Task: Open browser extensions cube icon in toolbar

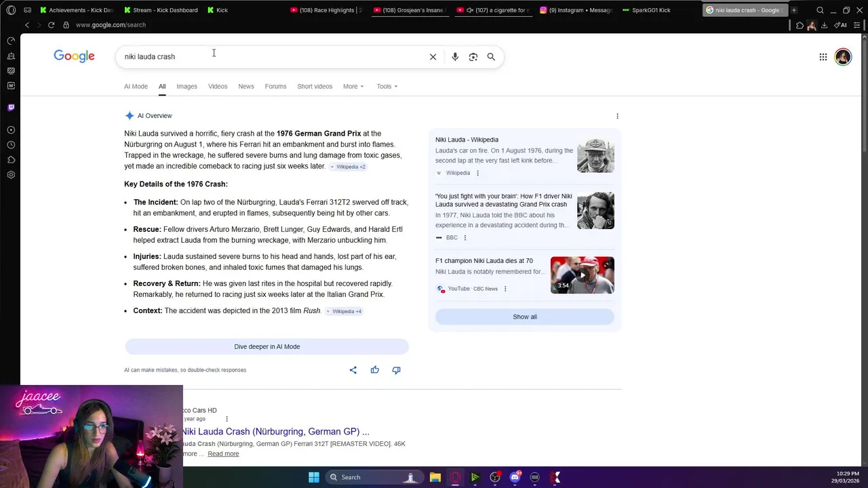Action: (800, 25)
